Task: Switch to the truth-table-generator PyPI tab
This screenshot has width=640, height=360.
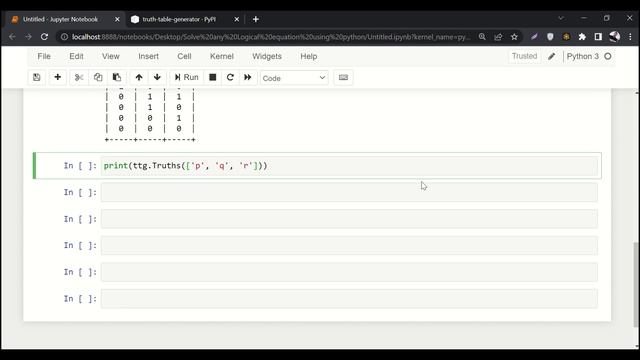Action: pyautogui.click(x=180, y=19)
